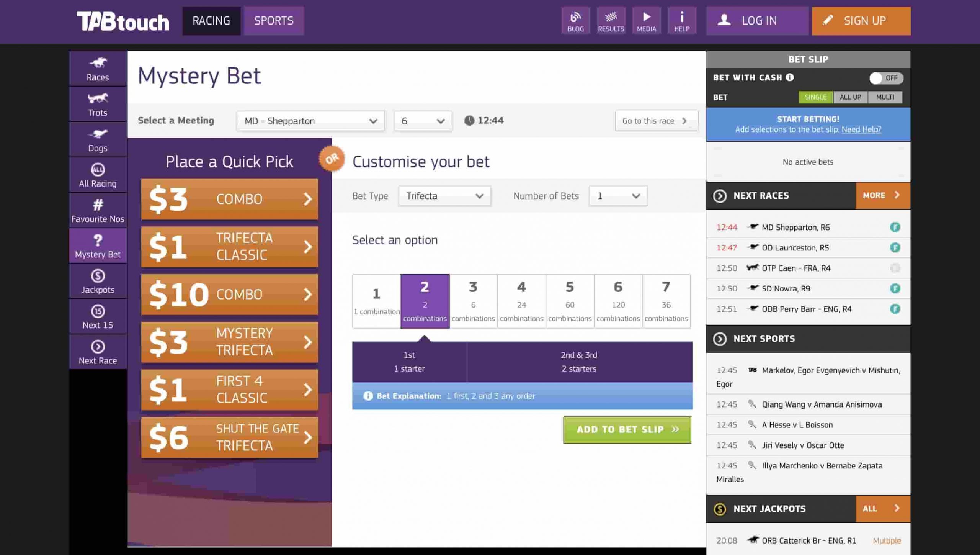Select option 5 with 60 combinations
Screen dimensions: 980x555
(570, 301)
